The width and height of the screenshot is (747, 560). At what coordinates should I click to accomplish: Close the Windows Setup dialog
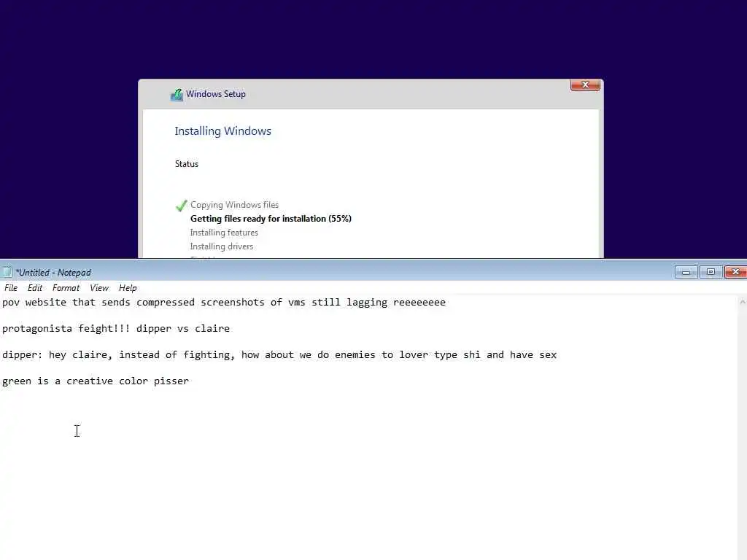coord(585,85)
